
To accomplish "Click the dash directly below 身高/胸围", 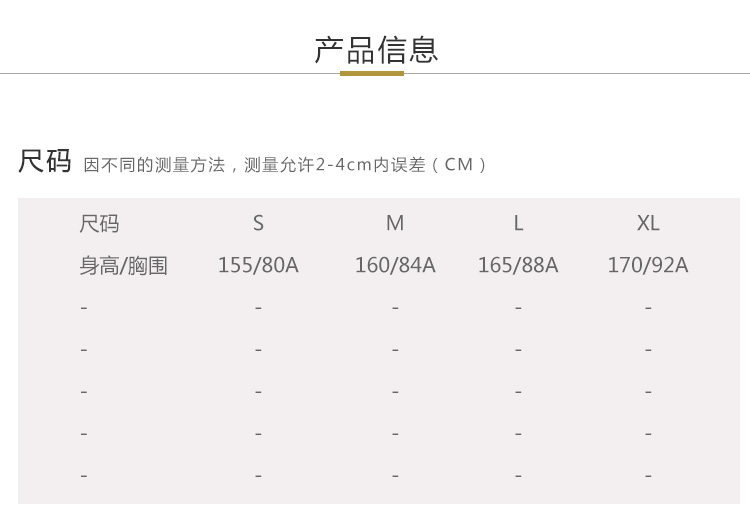I will pyautogui.click(x=84, y=308).
